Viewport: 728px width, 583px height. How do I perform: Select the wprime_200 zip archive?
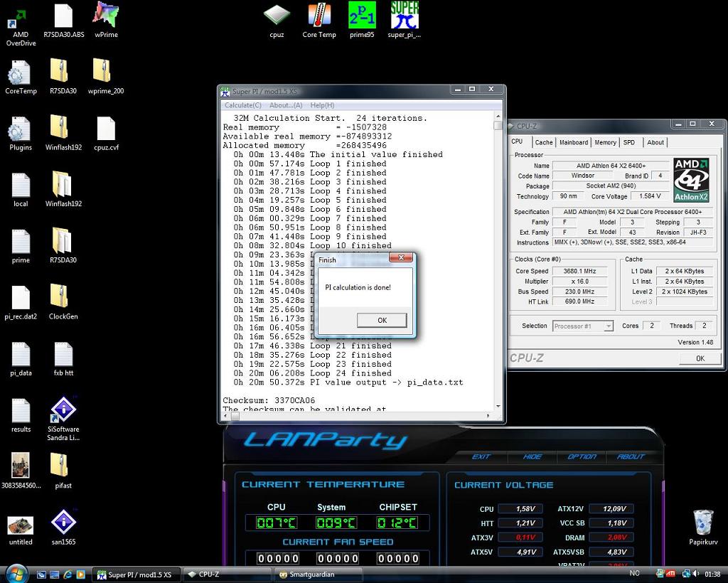click(106, 77)
